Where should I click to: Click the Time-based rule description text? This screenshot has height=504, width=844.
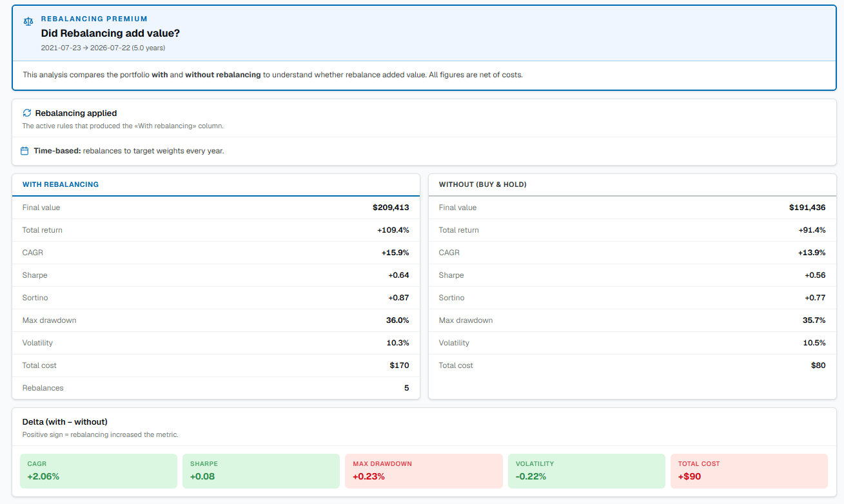[x=129, y=151]
